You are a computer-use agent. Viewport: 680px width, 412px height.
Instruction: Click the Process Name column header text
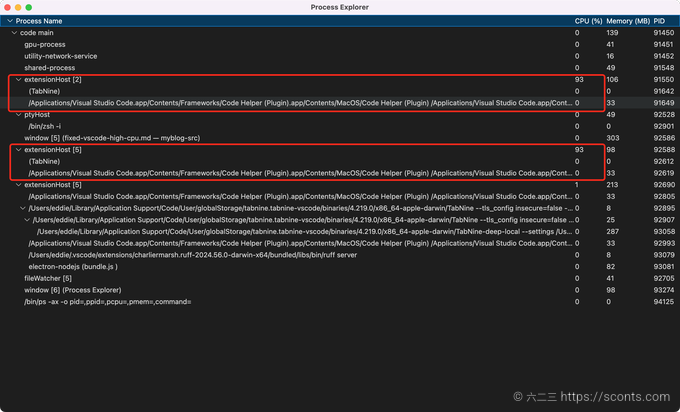39,21
